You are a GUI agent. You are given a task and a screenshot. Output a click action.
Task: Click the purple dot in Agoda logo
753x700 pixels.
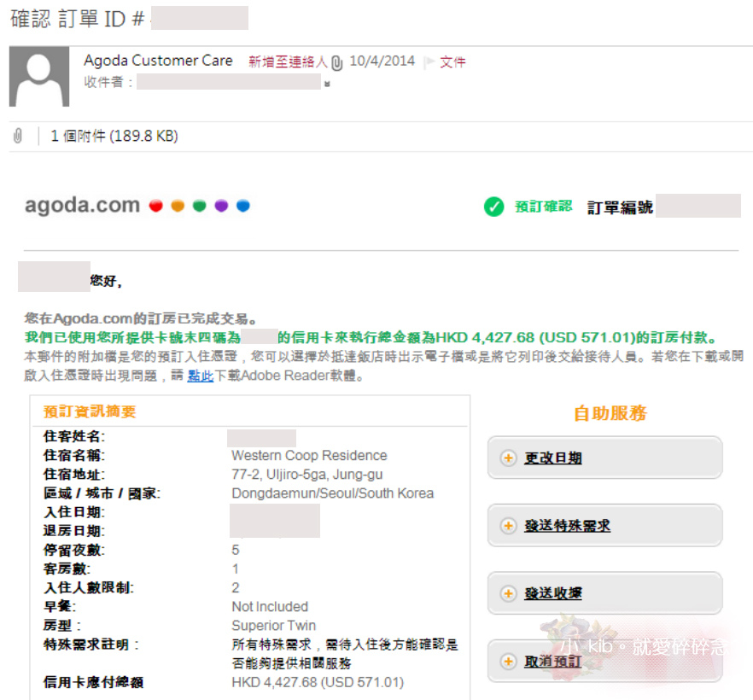[221, 206]
